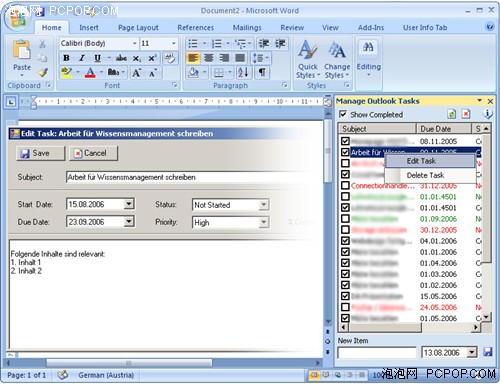Open the Start Date dropdown
Screen dimensions: 500x384
129,204
